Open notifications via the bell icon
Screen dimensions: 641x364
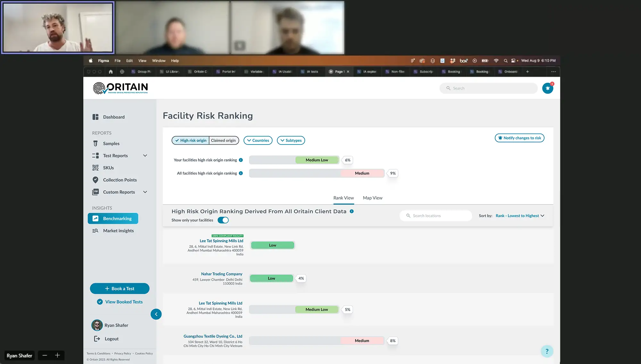(x=547, y=88)
